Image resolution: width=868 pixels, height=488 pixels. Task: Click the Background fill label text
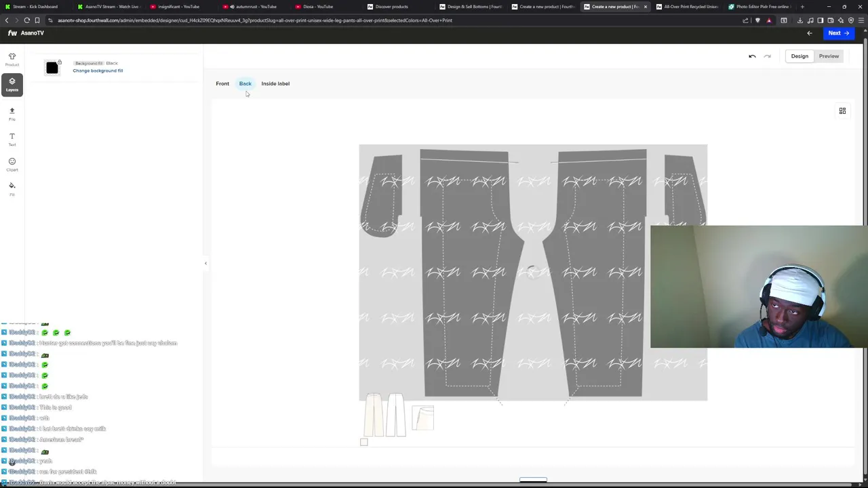click(x=89, y=63)
